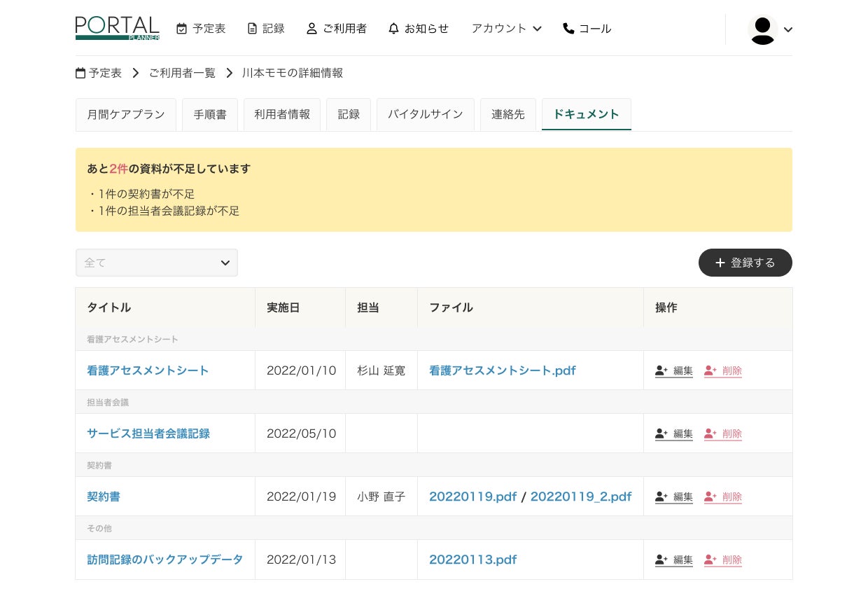
Task: Click the person icon beside ご利用者
Action: point(311,29)
